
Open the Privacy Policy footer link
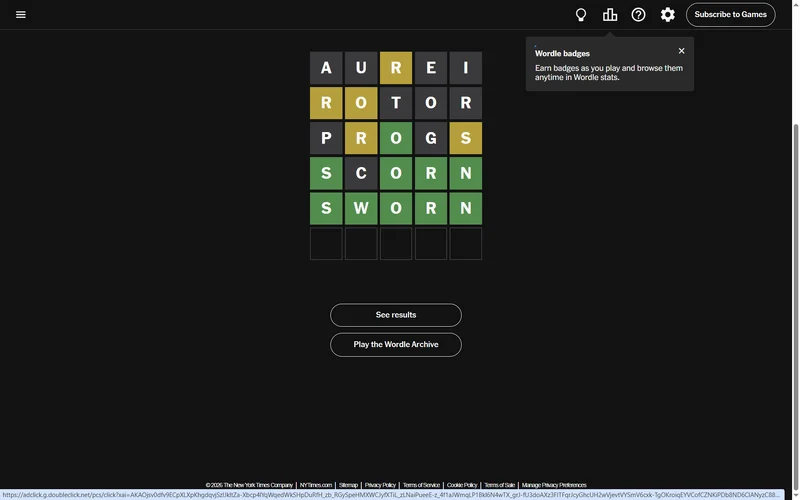[380, 485]
